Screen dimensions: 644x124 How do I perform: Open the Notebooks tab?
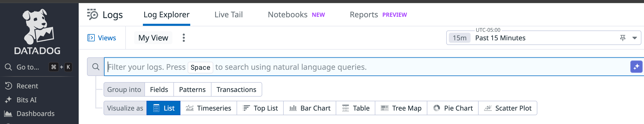(x=288, y=15)
